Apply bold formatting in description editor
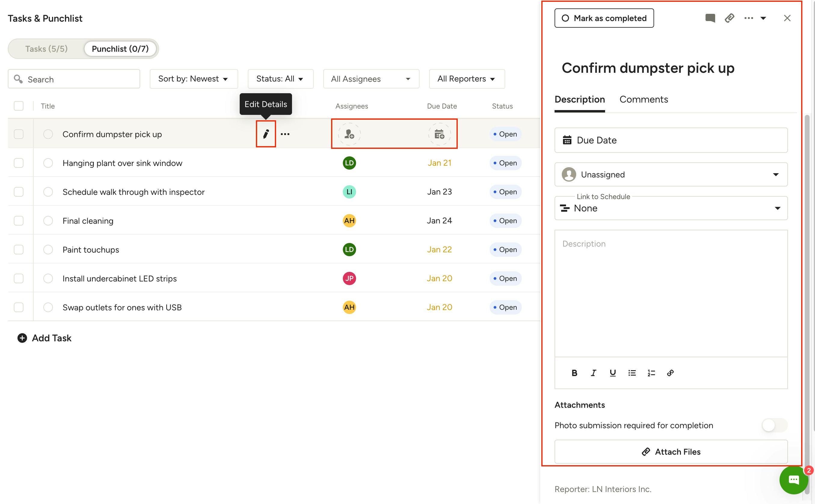Screen dimensions: 815x504 (574, 373)
